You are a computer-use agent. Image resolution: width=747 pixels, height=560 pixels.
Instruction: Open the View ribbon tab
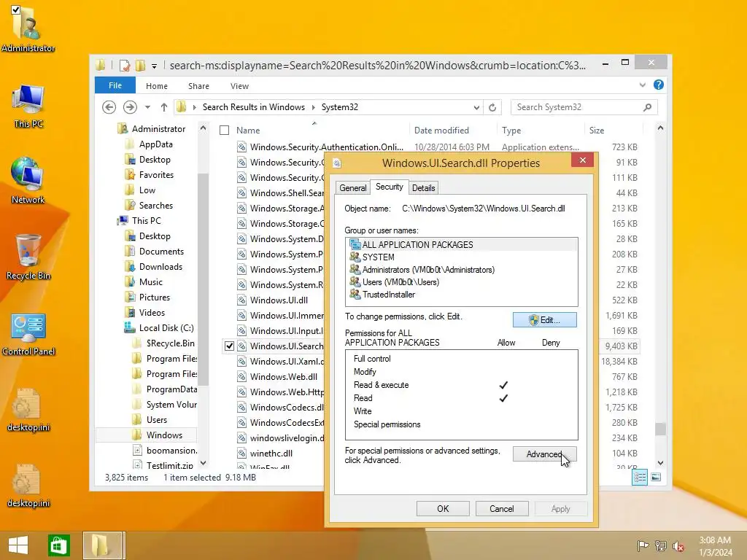239,86
